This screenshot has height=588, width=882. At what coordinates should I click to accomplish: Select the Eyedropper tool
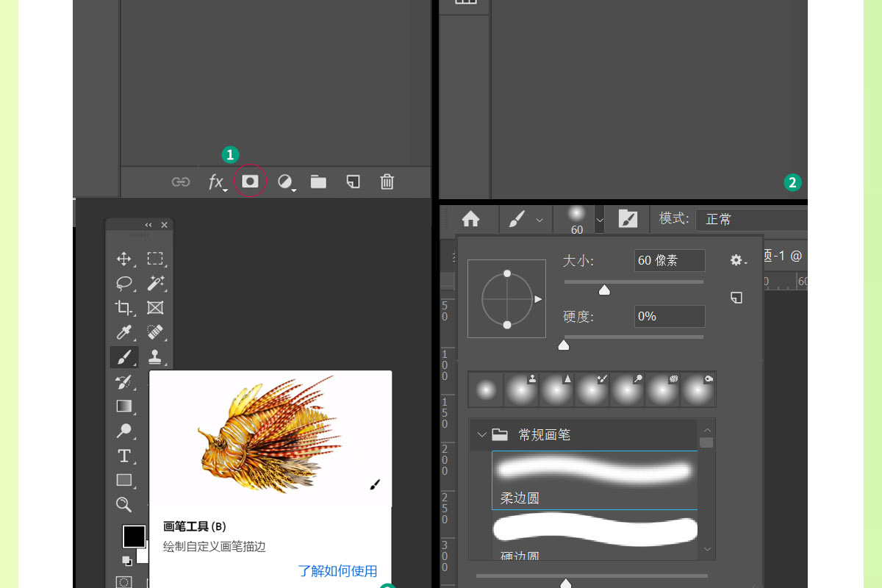123,332
